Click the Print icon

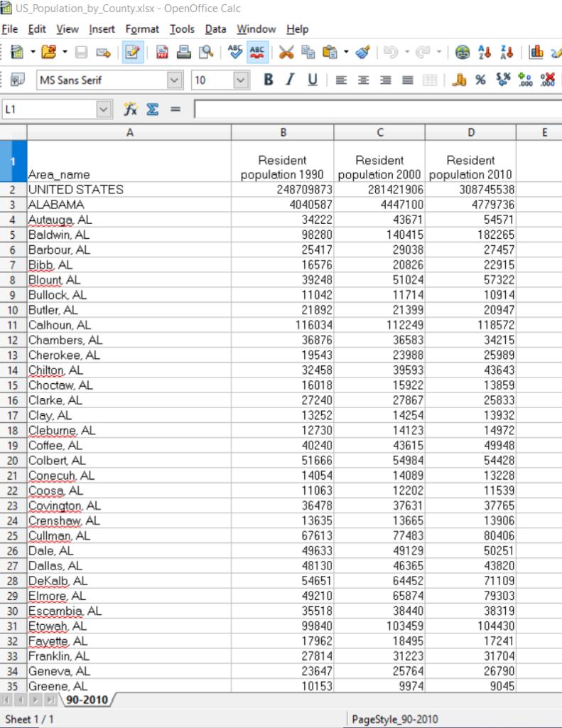pos(184,51)
